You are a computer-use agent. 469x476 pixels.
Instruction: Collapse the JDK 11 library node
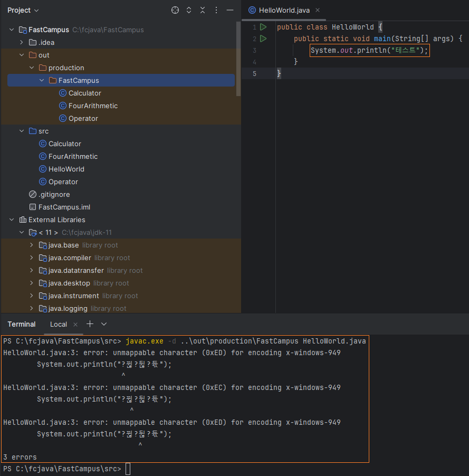22,233
